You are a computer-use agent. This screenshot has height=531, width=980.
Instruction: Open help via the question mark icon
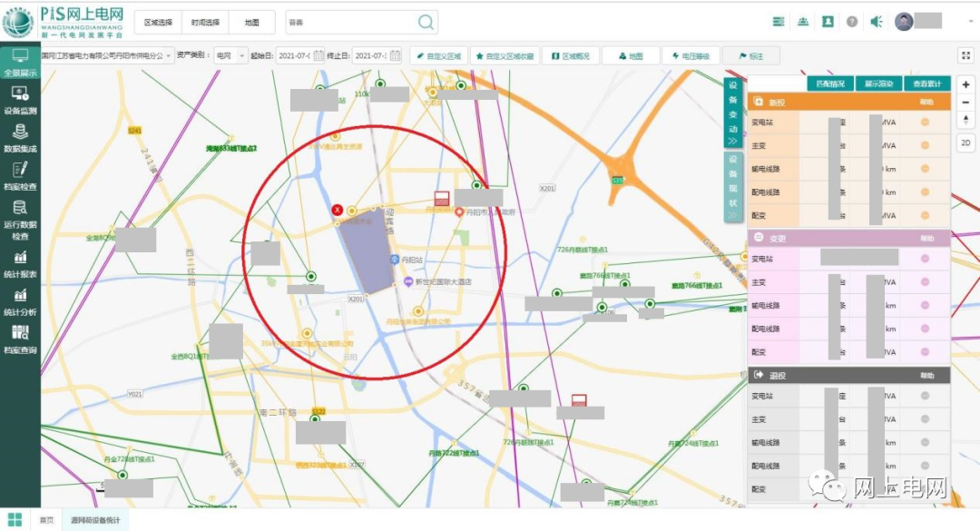852,22
